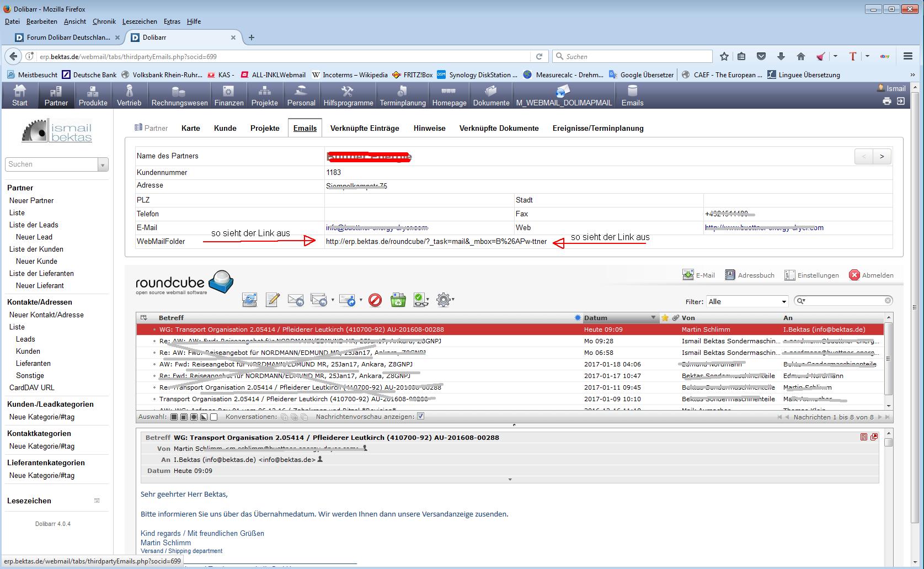Bookmark this page with star icon
Viewport: 924px width, 569px height.
pyautogui.click(x=724, y=56)
